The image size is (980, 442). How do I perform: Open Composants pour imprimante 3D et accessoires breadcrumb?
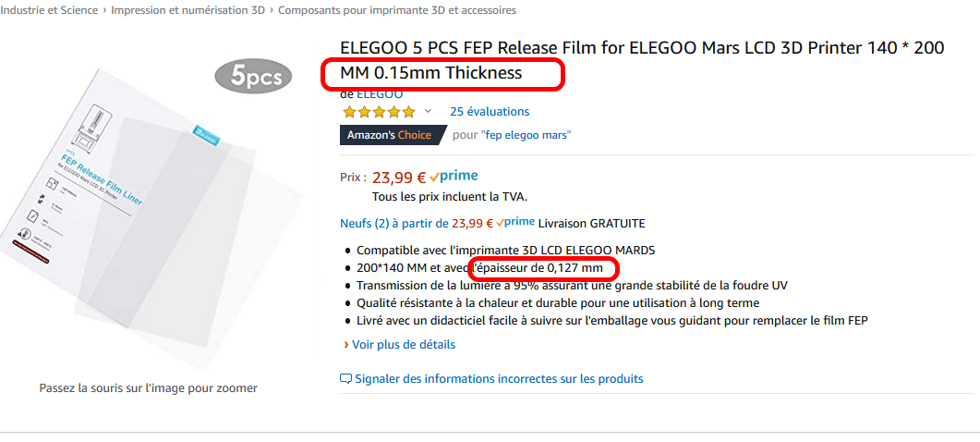coord(397,10)
